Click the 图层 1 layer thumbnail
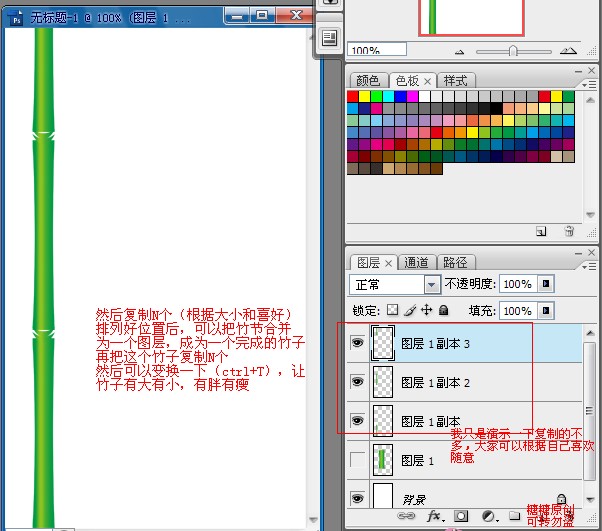602x531 pixels. pos(383,460)
